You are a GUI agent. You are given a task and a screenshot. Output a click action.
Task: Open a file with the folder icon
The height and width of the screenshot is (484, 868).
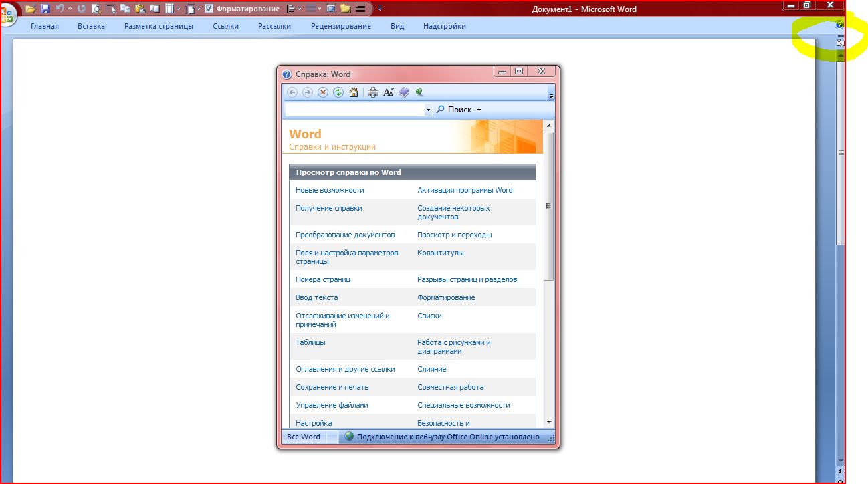pyautogui.click(x=30, y=9)
